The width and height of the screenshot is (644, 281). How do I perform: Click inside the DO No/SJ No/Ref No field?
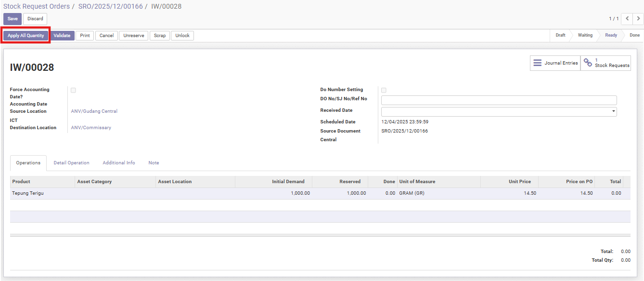click(x=499, y=100)
